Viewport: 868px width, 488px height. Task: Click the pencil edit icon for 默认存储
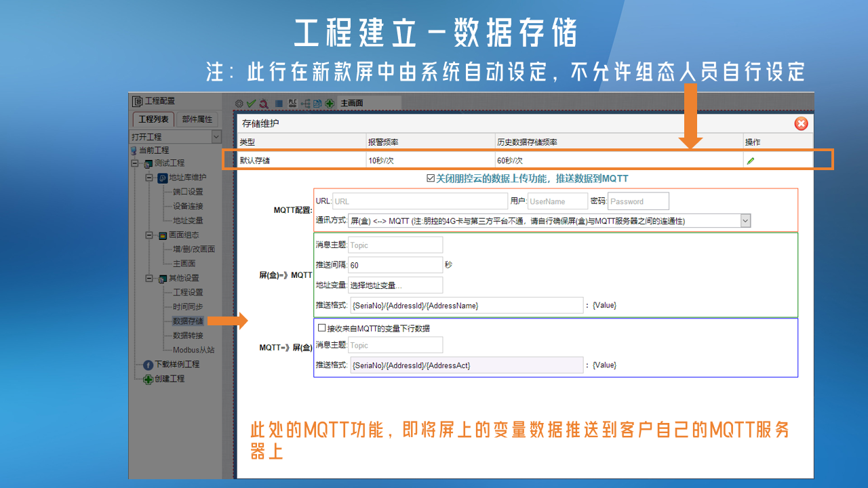coord(750,161)
